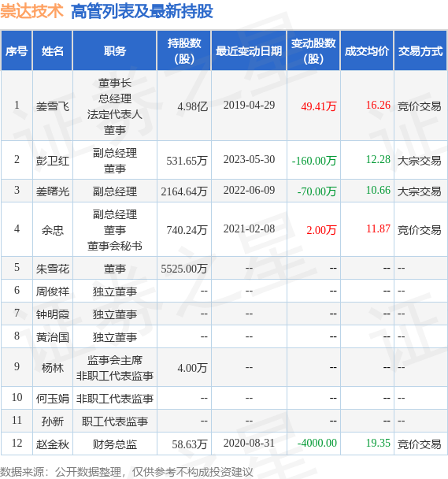Select the 最近变动日期 column header
Image resolution: width=448 pixels, height=479 pixels.
pos(249,50)
